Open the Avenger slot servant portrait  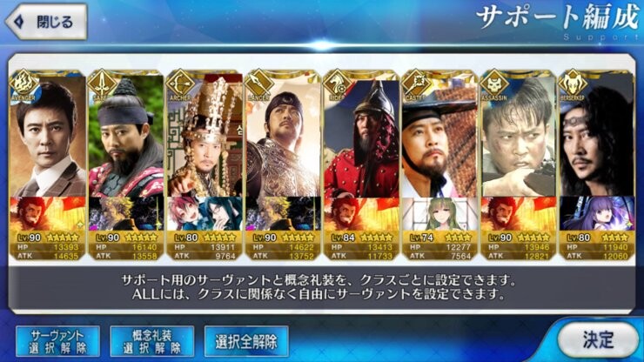(48, 136)
